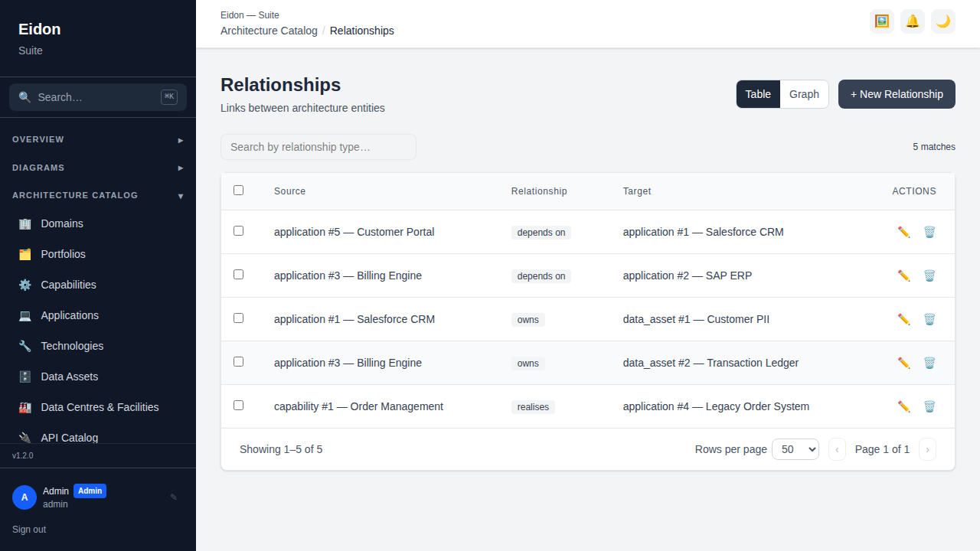980x551 pixels.
Task: Open Capabilities in the sidebar
Action: pyautogui.click(x=98, y=285)
